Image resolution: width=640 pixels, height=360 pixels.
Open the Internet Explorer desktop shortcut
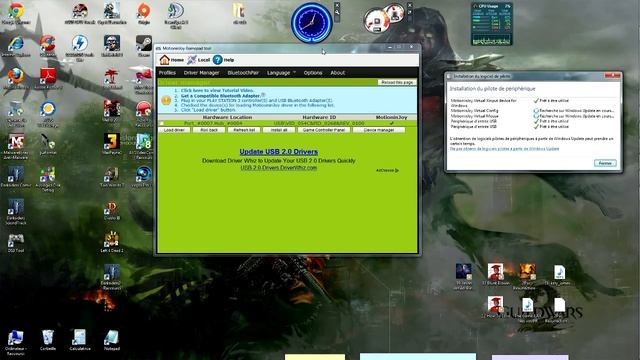coord(16,44)
